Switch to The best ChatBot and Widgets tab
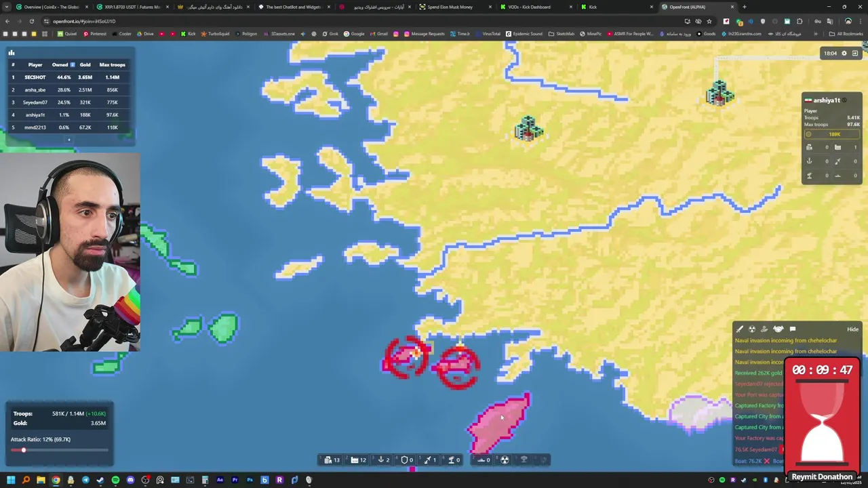868x488 pixels. (293, 7)
